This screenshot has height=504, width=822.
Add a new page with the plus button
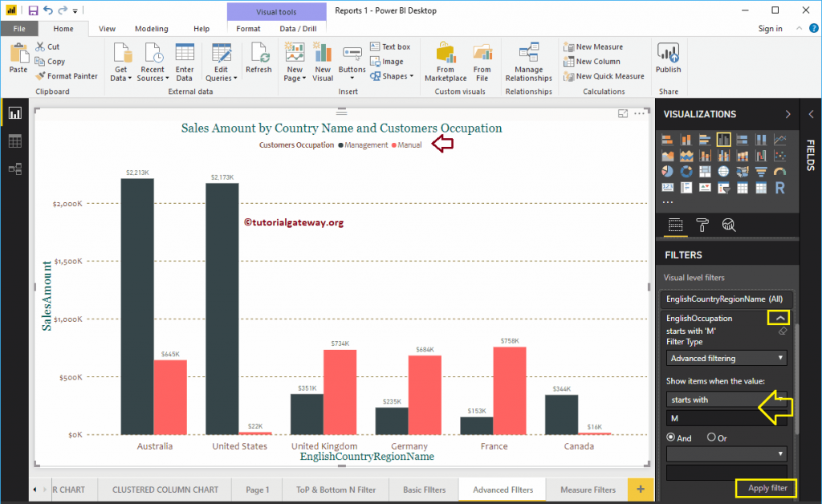(x=641, y=490)
